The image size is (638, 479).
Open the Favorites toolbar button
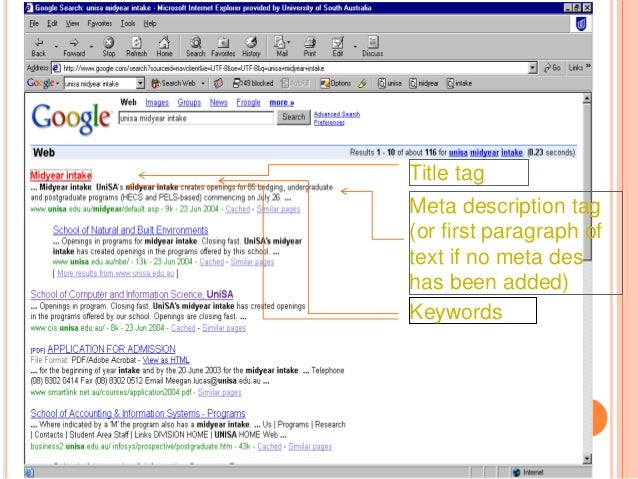223,47
